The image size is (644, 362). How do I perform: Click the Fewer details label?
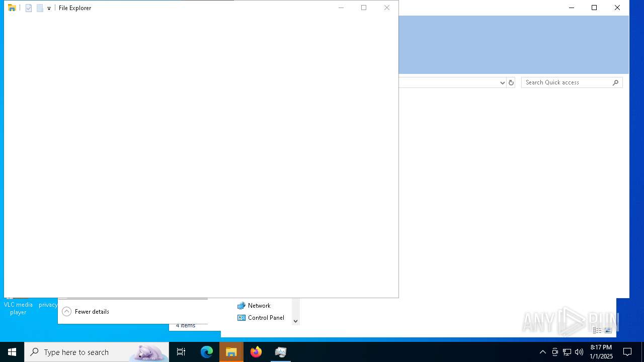[x=92, y=312]
